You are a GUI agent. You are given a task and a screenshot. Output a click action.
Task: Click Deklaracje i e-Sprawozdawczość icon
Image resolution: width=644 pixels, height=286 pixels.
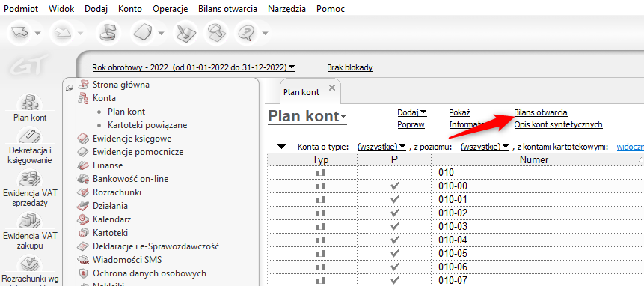(x=83, y=246)
